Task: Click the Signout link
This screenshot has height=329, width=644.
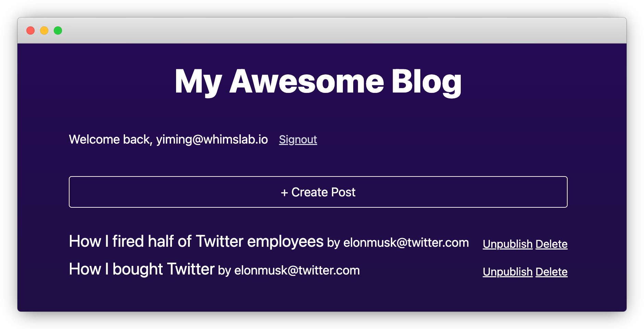Action: point(298,139)
